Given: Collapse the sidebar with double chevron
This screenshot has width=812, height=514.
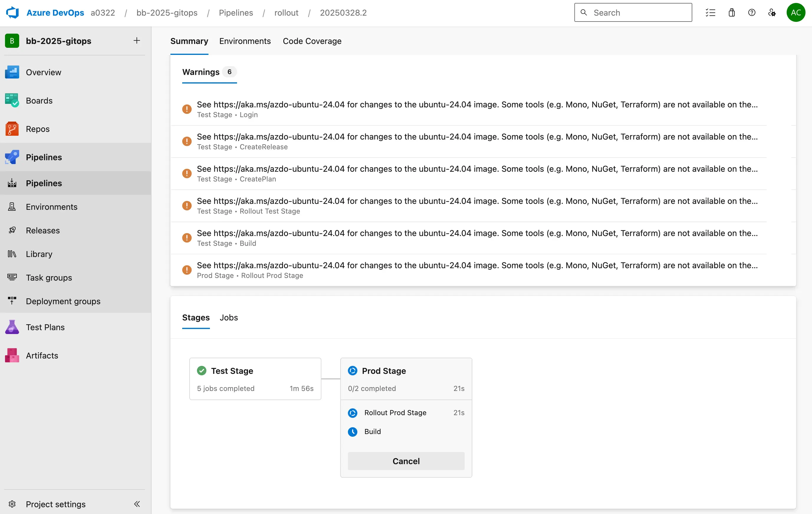Looking at the screenshot, I should click(x=137, y=504).
